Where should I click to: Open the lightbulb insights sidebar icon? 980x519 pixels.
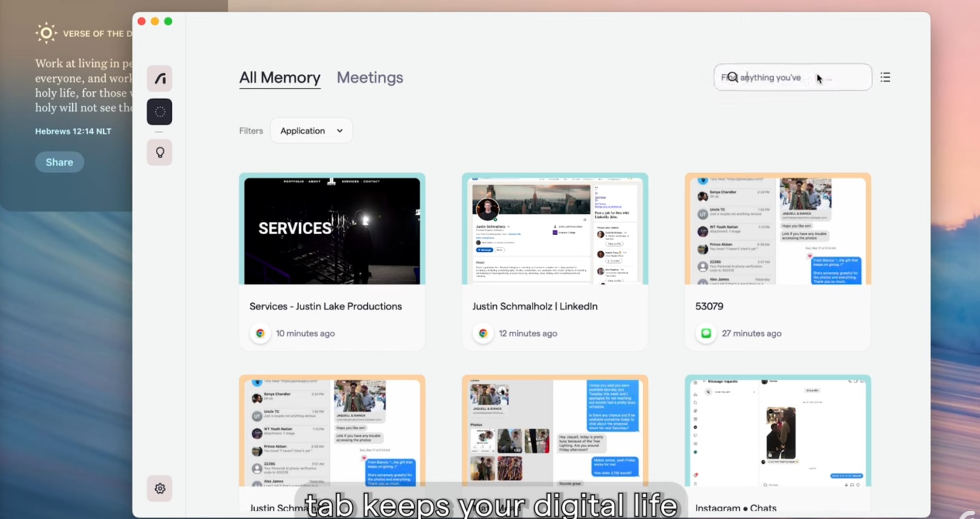[159, 153]
